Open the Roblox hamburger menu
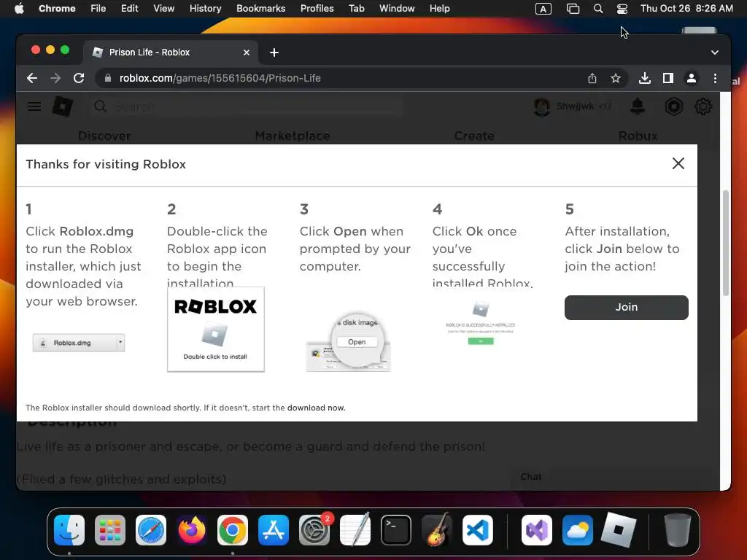Screen dimensions: 747x560 (x=34, y=106)
